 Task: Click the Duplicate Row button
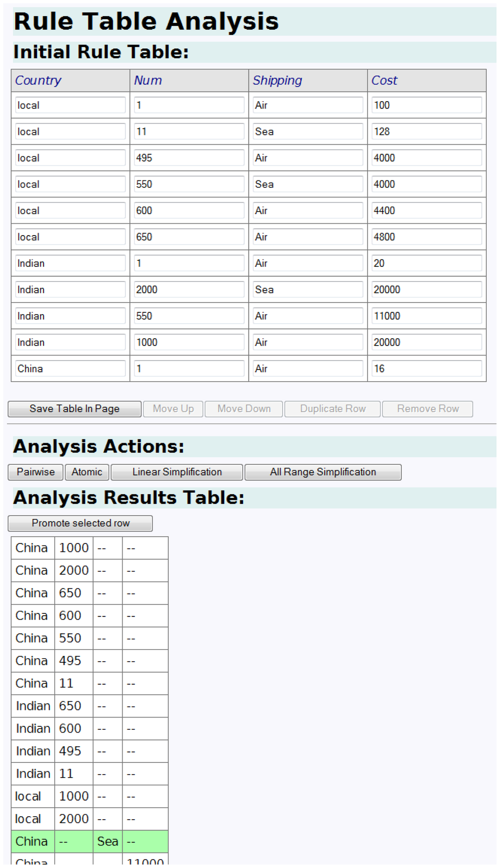click(333, 409)
